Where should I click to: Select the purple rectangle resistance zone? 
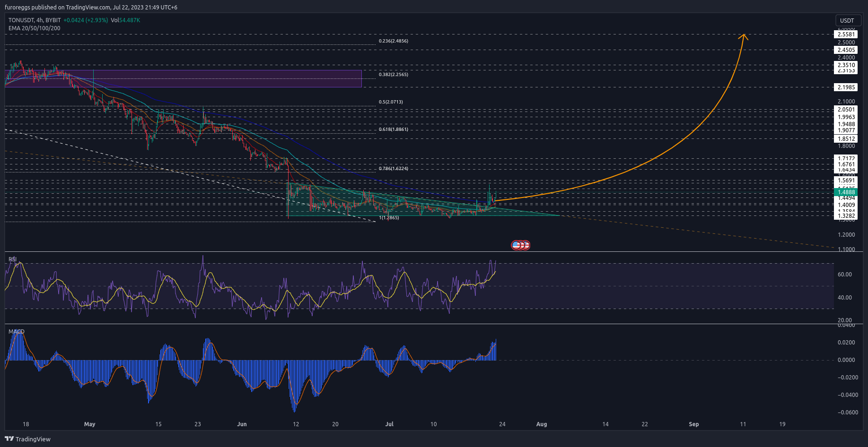click(x=183, y=78)
